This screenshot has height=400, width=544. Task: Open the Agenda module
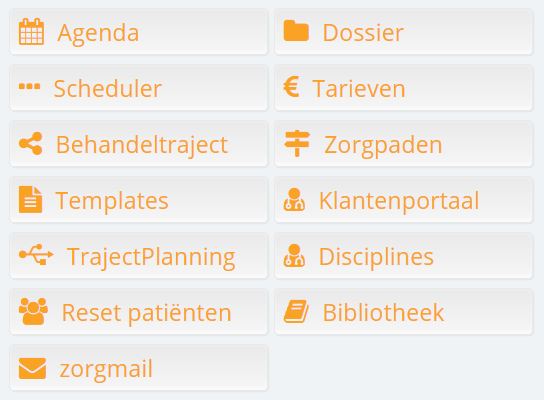tap(139, 32)
